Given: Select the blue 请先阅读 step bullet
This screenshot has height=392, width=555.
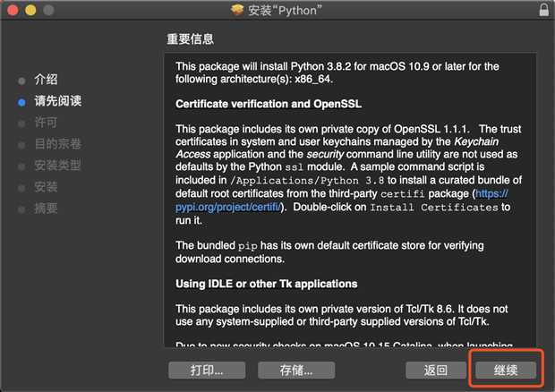Looking at the screenshot, I should [x=22, y=102].
